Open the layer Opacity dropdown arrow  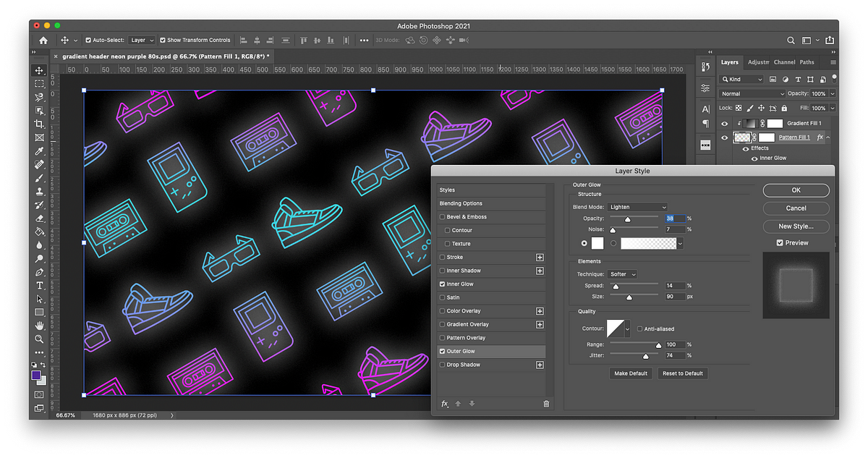pos(833,94)
